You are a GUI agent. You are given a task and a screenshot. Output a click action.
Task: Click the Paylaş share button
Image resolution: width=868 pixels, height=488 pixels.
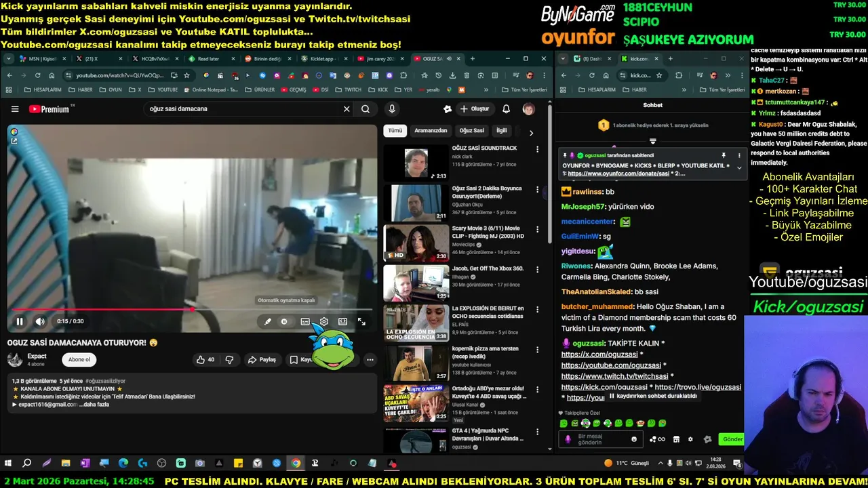click(x=262, y=360)
